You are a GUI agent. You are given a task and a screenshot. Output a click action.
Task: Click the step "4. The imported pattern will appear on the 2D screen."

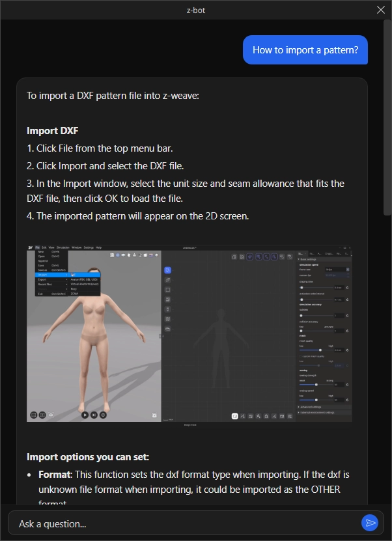click(137, 216)
